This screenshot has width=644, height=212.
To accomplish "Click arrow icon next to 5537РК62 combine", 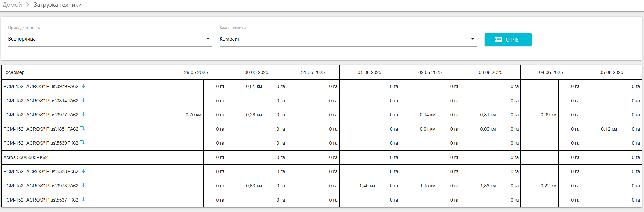I will pos(83,200).
